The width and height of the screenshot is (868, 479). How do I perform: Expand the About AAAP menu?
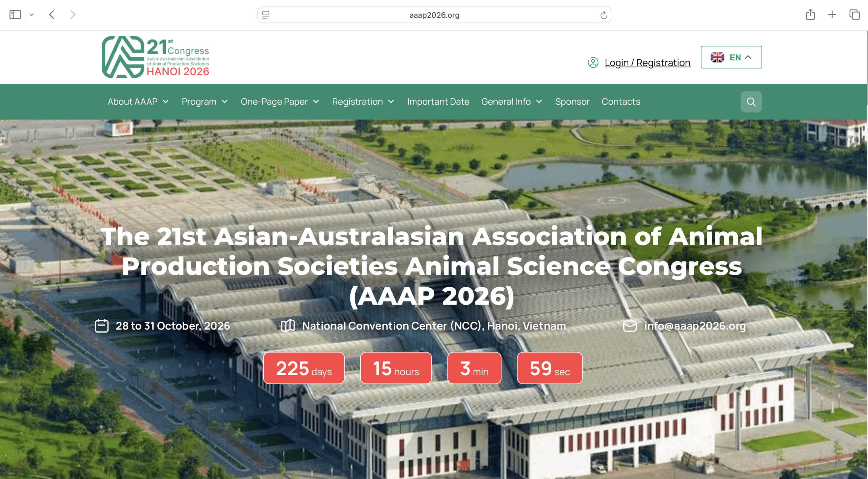click(x=138, y=102)
